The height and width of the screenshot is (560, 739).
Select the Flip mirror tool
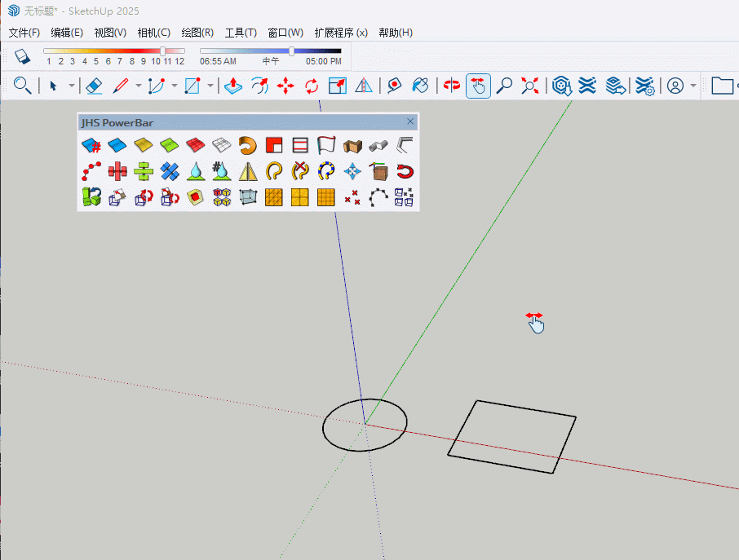click(363, 86)
